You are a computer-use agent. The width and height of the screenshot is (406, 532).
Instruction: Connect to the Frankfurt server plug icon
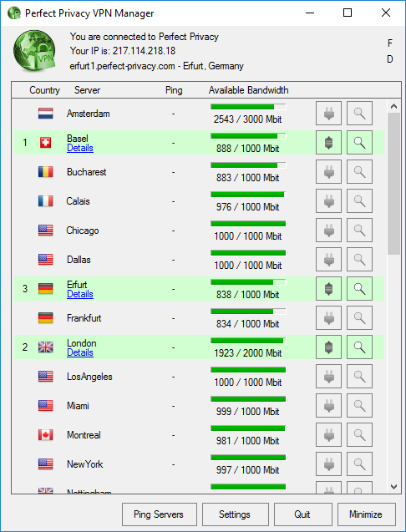pos(328,318)
